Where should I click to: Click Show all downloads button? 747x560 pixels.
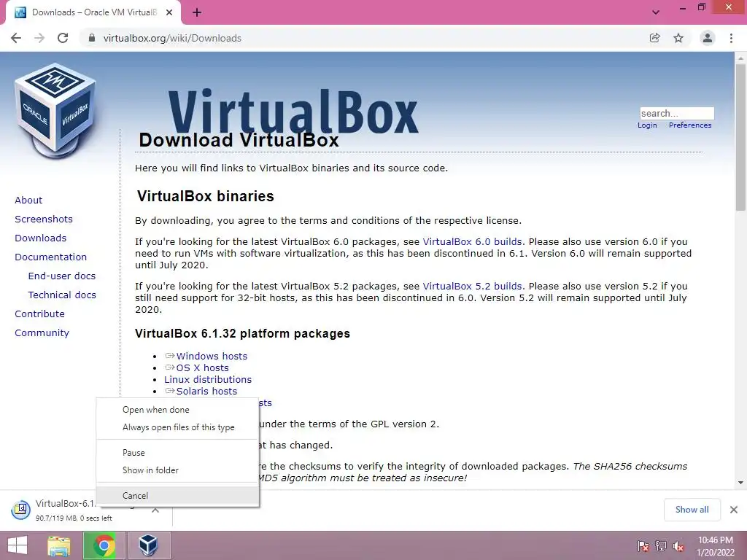click(x=692, y=510)
